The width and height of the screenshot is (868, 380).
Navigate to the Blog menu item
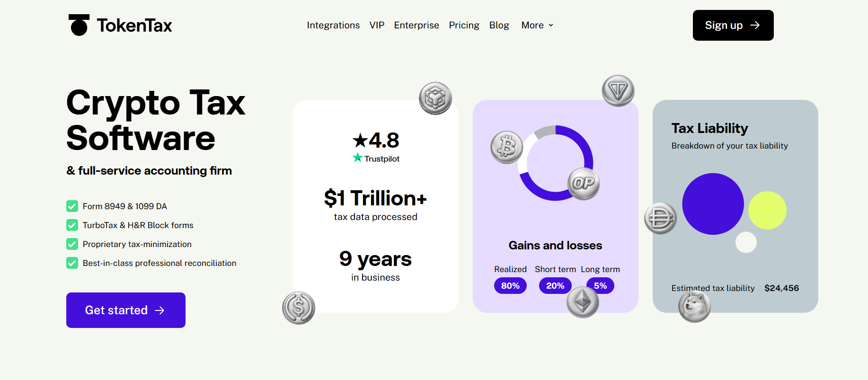click(499, 25)
